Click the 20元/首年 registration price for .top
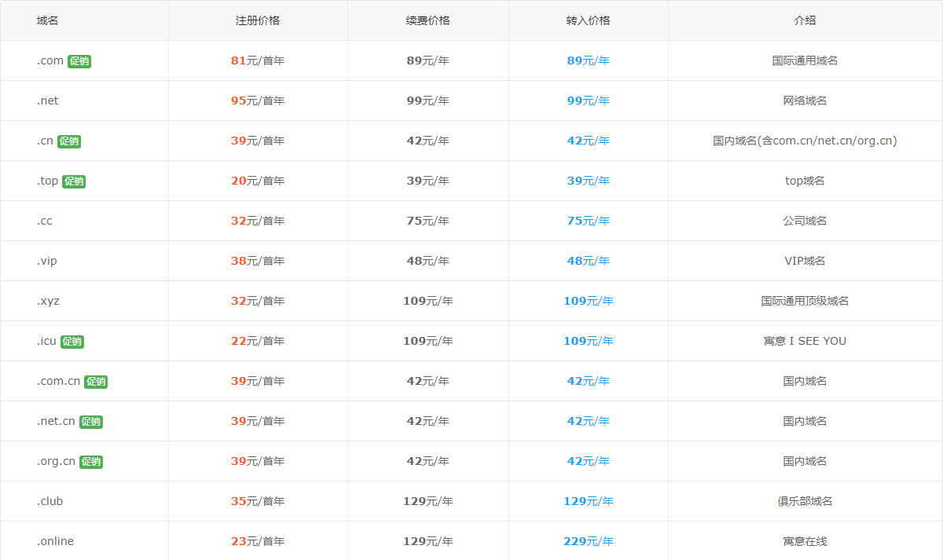The width and height of the screenshot is (943, 560). [x=258, y=181]
